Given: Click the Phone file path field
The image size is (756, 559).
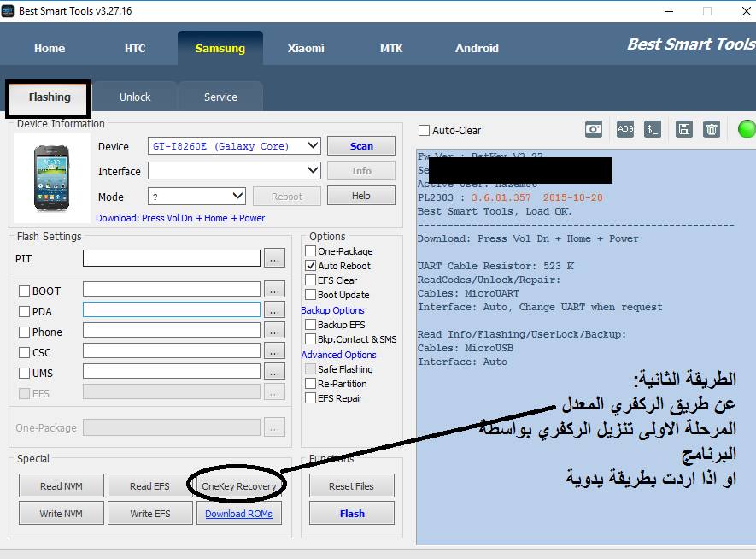Looking at the screenshot, I should coord(172,331).
